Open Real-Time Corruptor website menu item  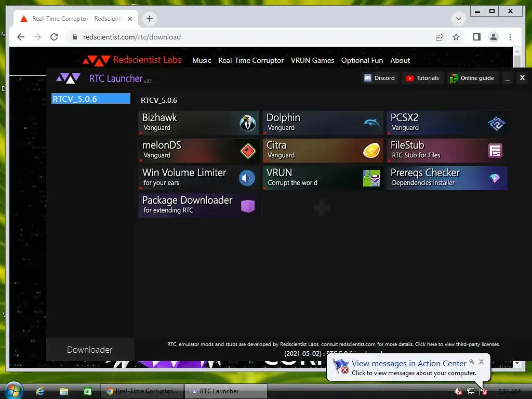[251, 60]
